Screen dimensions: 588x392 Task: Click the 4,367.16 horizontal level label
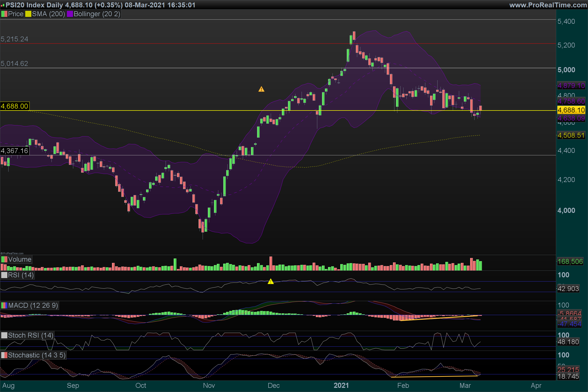[x=14, y=151]
